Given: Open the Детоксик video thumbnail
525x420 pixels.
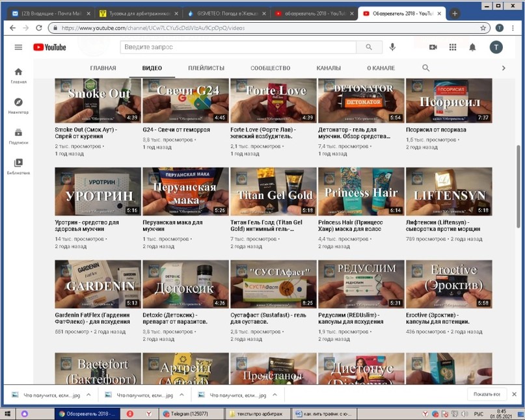Looking at the screenshot, I should click(185, 284).
